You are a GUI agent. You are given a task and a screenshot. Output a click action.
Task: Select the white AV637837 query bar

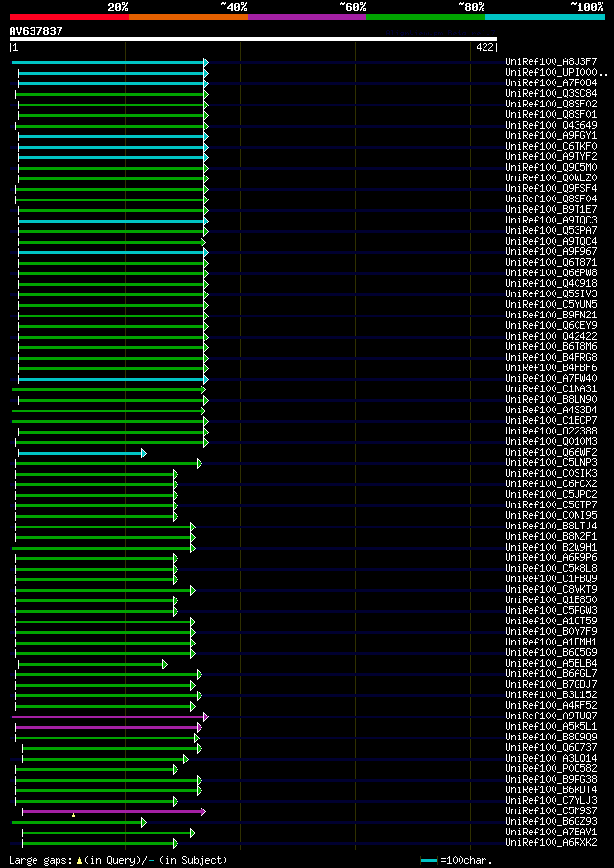253,39
